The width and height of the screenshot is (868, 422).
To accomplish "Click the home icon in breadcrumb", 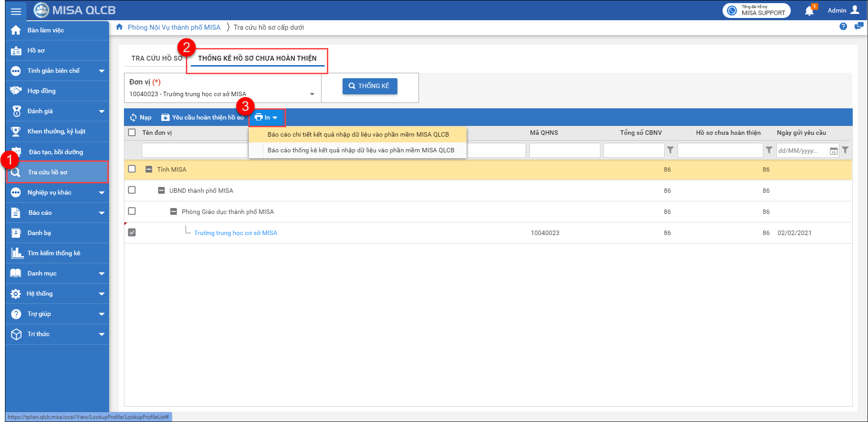I will (x=119, y=27).
